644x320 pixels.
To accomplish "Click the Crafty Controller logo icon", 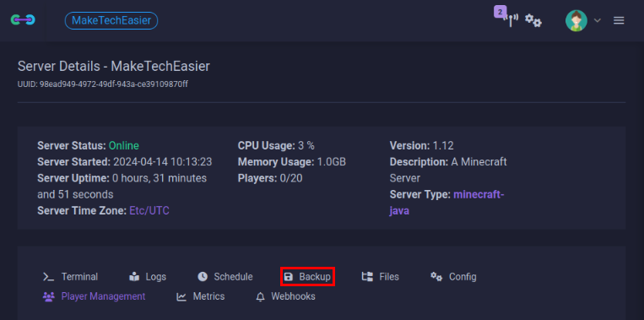I will point(23,19).
